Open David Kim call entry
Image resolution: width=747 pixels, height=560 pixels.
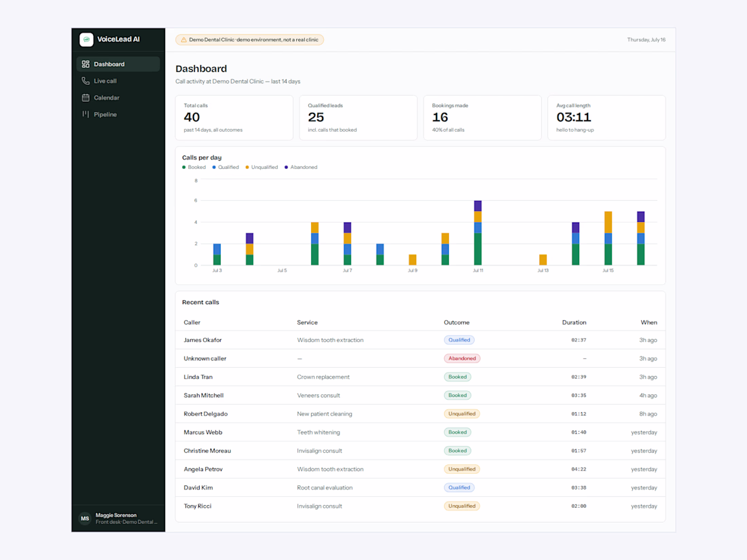point(420,487)
